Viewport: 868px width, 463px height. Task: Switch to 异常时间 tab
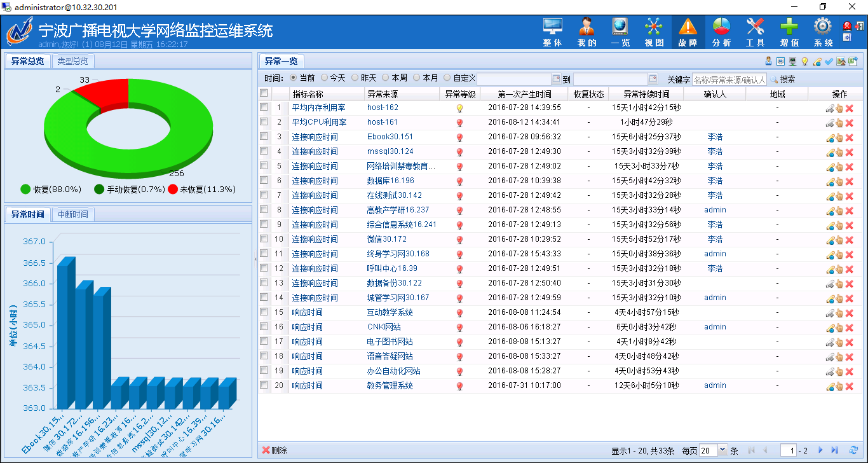pos(27,214)
